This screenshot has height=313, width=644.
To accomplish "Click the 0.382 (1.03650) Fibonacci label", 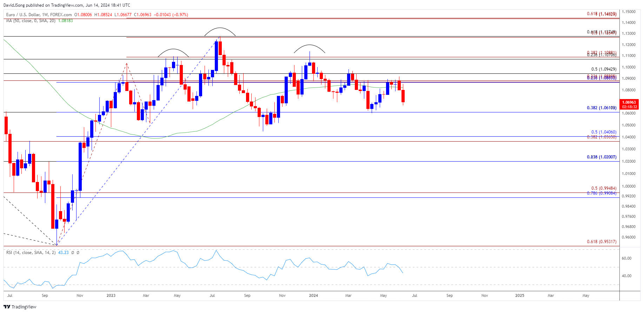I will tap(602, 137).
